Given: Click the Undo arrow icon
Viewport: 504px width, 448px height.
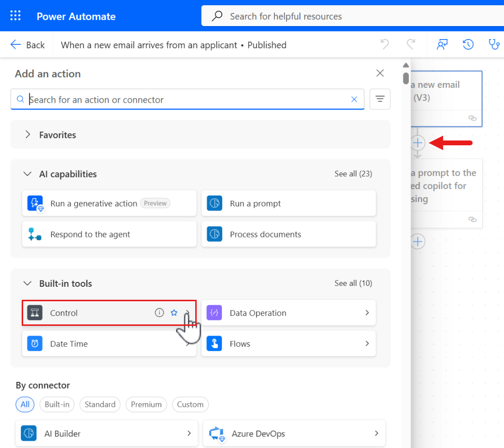Looking at the screenshot, I should 385,45.
